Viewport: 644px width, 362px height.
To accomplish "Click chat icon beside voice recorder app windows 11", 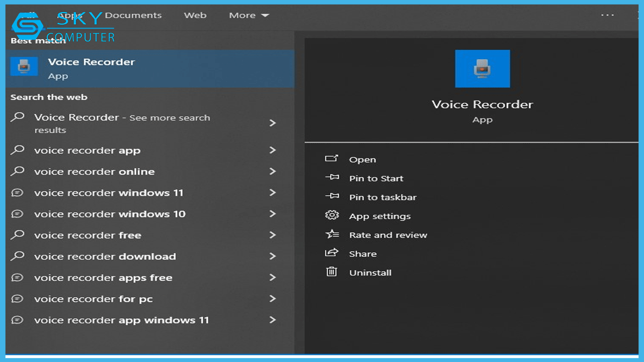I will 18,320.
